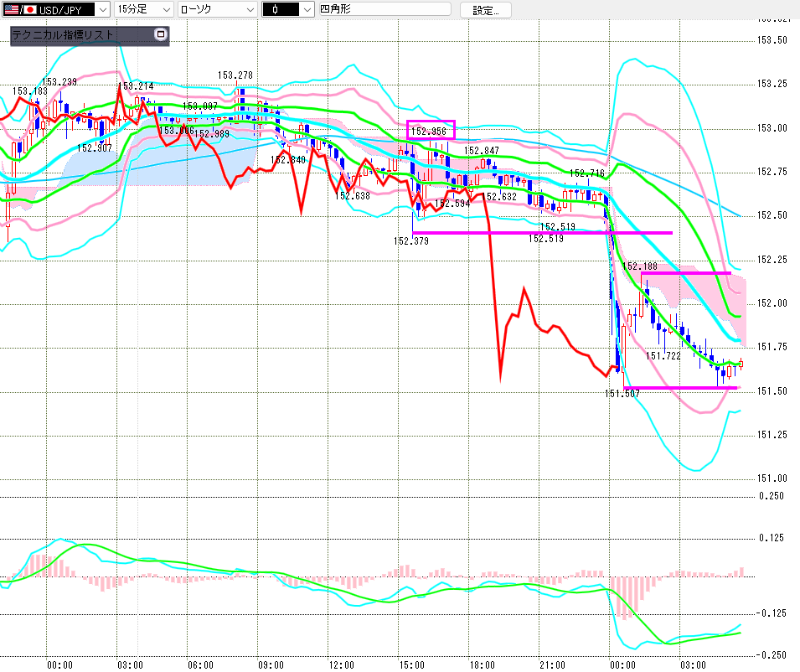Click the 設定... settings button
Image resolution: width=800 pixels, height=672 pixels.
point(485,10)
